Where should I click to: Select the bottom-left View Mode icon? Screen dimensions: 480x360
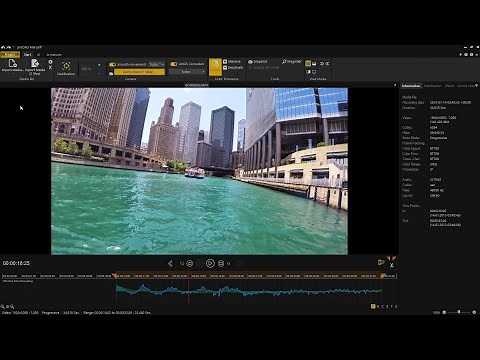(308, 72)
